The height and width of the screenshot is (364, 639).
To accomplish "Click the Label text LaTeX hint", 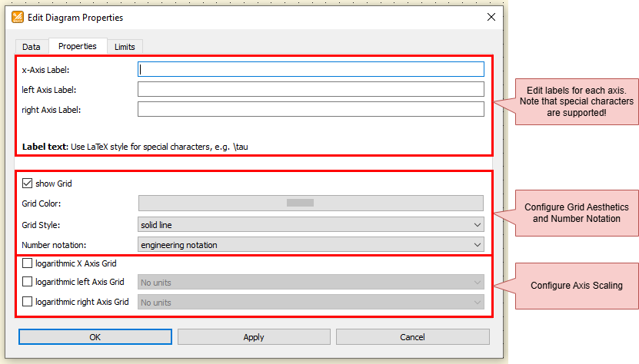I will [x=135, y=147].
